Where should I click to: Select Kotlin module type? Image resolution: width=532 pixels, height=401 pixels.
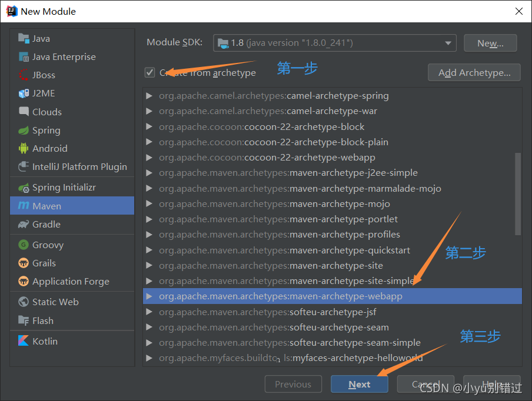click(72, 341)
